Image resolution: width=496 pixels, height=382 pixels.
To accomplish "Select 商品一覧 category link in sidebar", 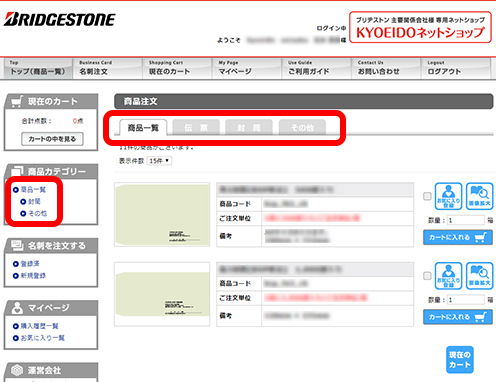I will [x=33, y=190].
